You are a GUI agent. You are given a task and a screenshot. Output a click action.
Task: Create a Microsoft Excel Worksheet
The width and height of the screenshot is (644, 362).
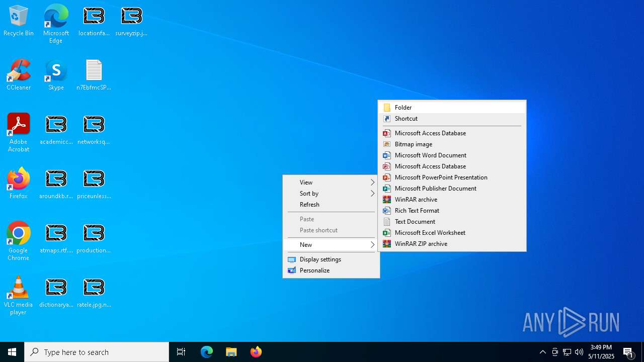point(452,233)
